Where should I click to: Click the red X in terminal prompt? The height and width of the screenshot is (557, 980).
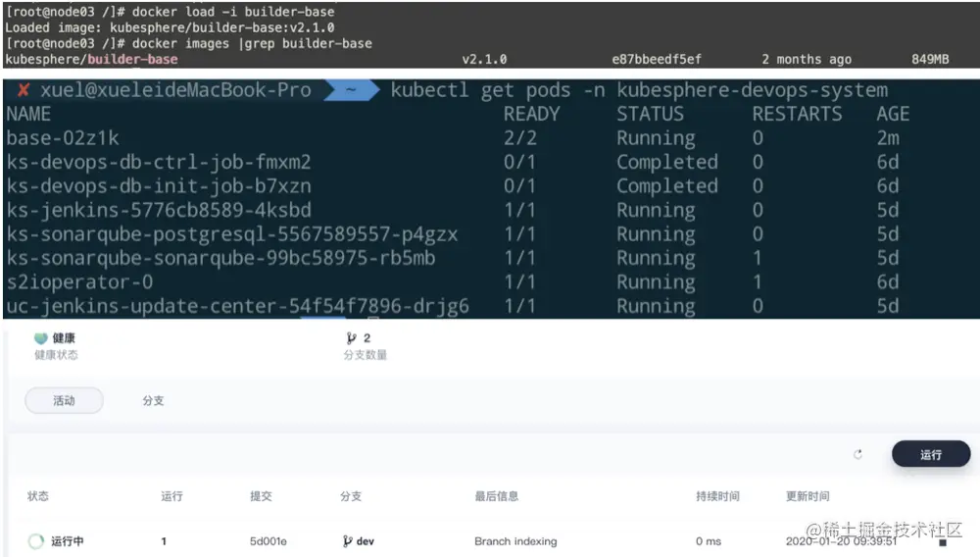pyautogui.click(x=24, y=90)
